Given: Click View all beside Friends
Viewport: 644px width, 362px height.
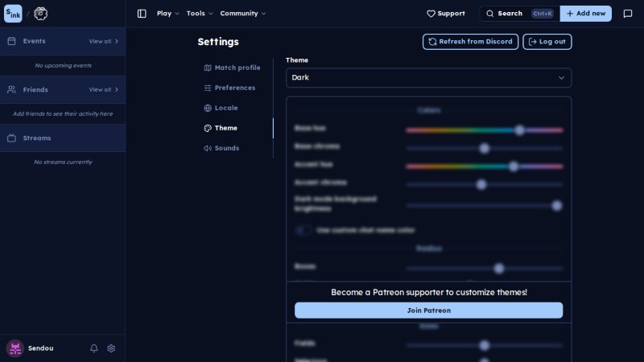Looking at the screenshot, I should pyautogui.click(x=104, y=89).
